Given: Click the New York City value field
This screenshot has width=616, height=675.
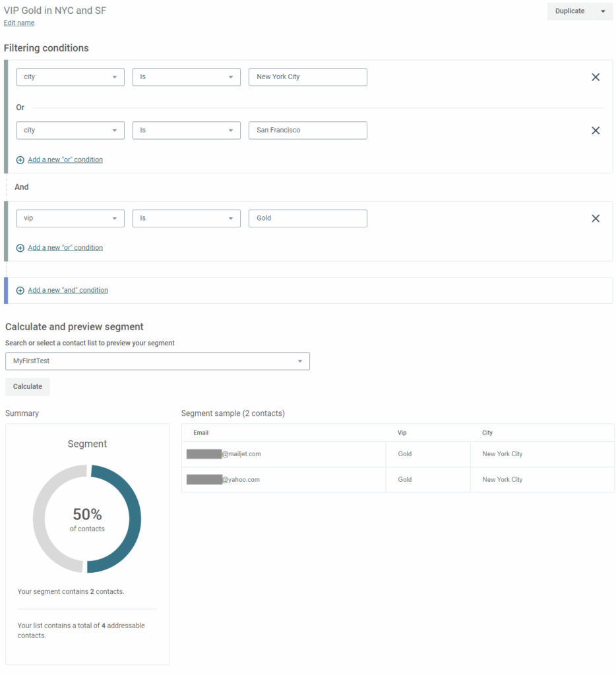Looking at the screenshot, I should (307, 77).
